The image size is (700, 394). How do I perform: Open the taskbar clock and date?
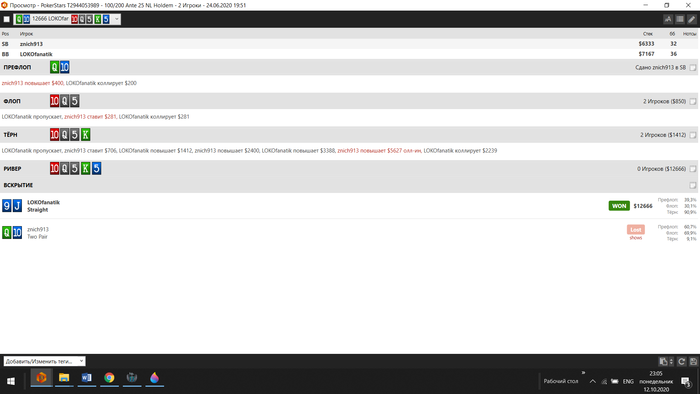coord(656,382)
